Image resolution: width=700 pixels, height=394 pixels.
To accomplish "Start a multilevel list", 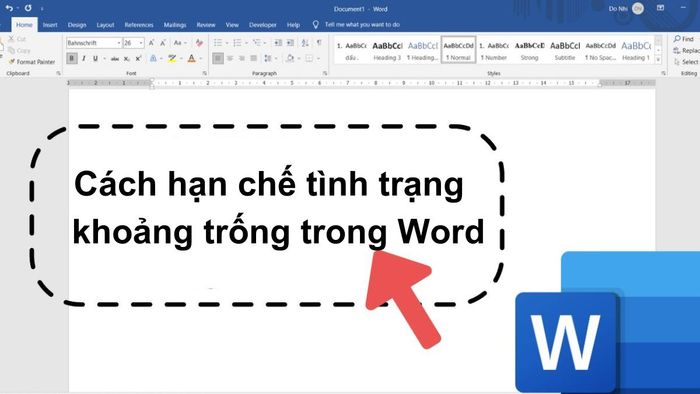I will click(256, 43).
